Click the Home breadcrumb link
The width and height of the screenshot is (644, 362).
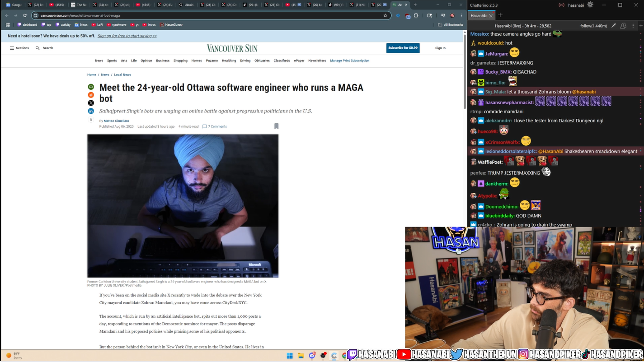92,74
